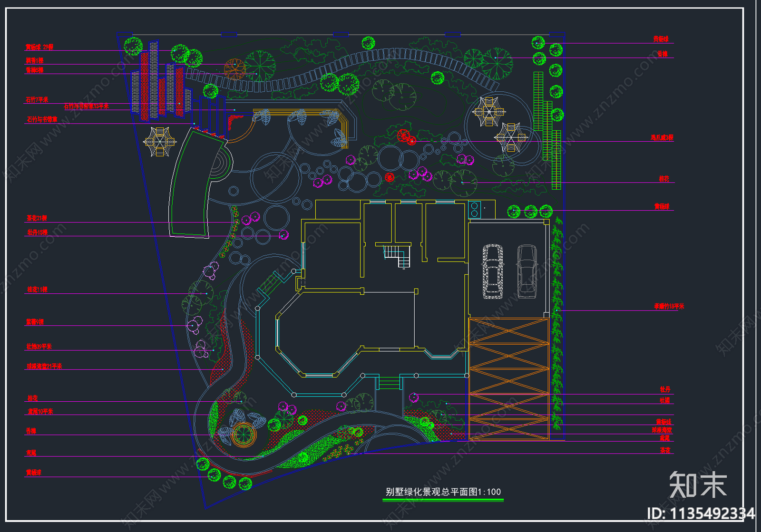This screenshot has height=532, width=761.
Task: Select the orange tree symbol near the curved path
Action: coord(234,69)
